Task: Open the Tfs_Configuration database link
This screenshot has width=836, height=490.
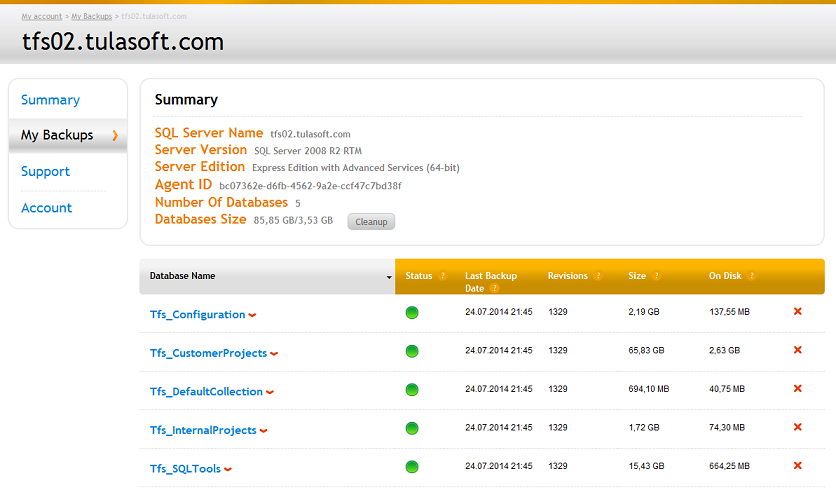Action: coord(197,315)
